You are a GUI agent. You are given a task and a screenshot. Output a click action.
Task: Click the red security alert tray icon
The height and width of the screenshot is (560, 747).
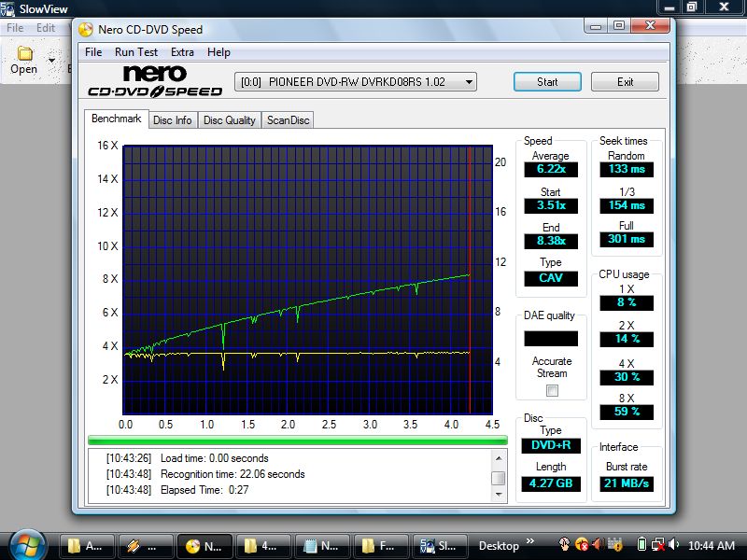(x=582, y=544)
